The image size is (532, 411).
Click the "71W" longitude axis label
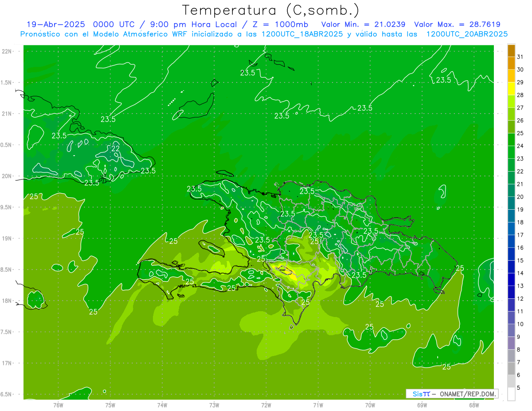[318, 405]
